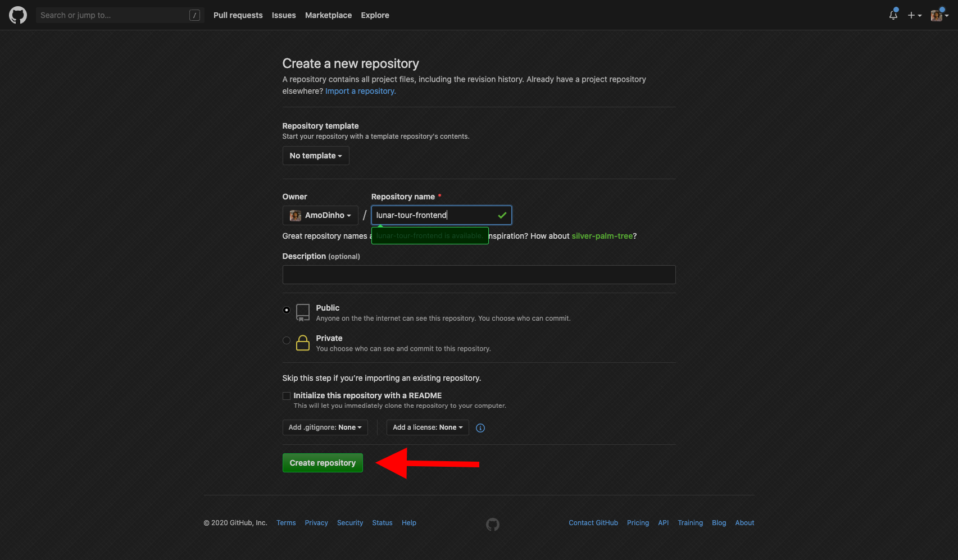Image resolution: width=958 pixels, height=560 pixels.
Task: Open Add a license: None dropdown
Action: click(428, 427)
